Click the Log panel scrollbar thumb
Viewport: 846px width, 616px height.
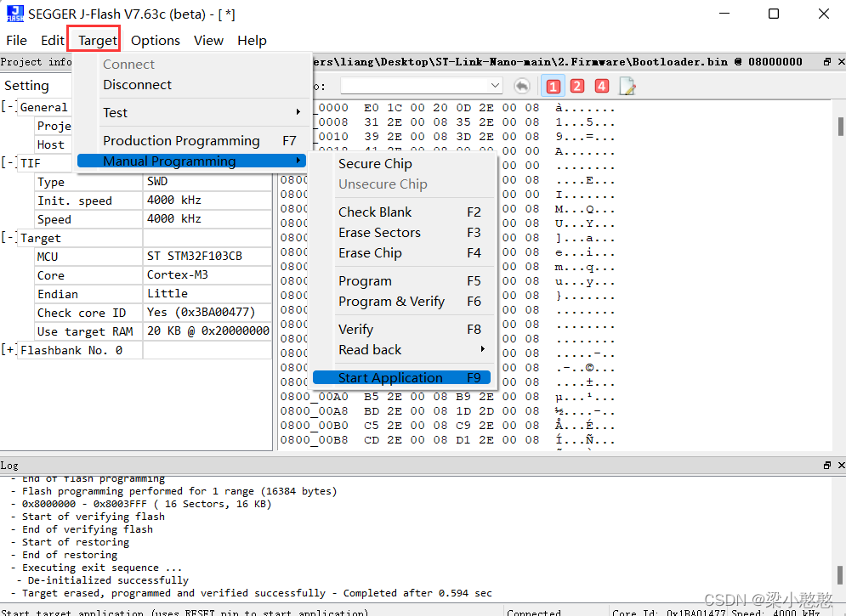839,574
